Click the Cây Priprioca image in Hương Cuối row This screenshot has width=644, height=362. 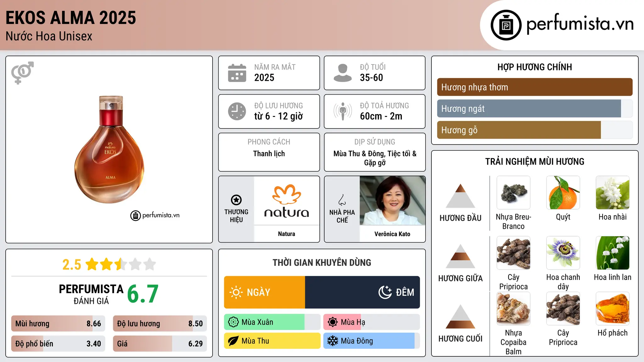(563, 309)
